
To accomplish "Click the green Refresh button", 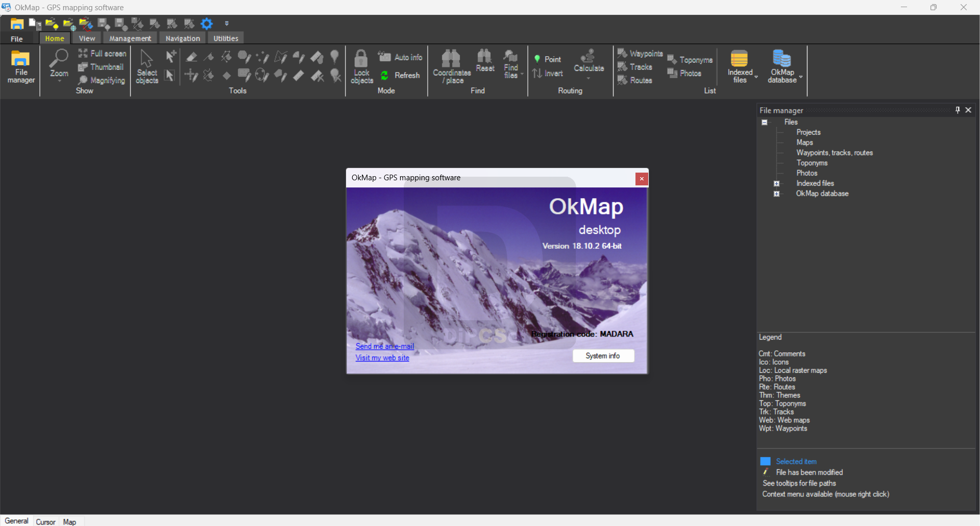I will pyautogui.click(x=400, y=75).
